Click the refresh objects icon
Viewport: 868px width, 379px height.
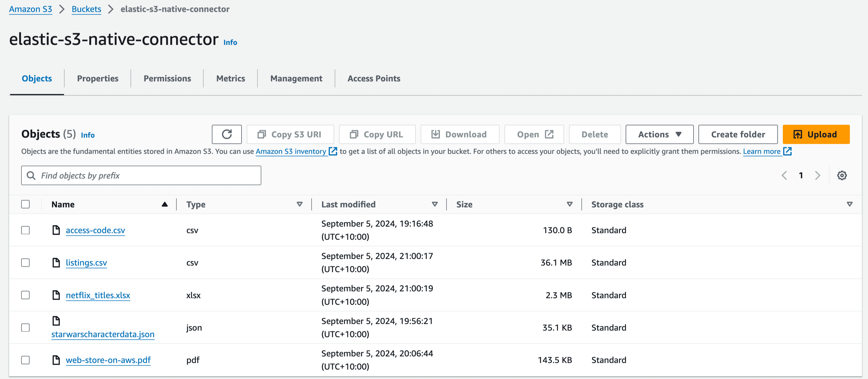click(226, 134)
